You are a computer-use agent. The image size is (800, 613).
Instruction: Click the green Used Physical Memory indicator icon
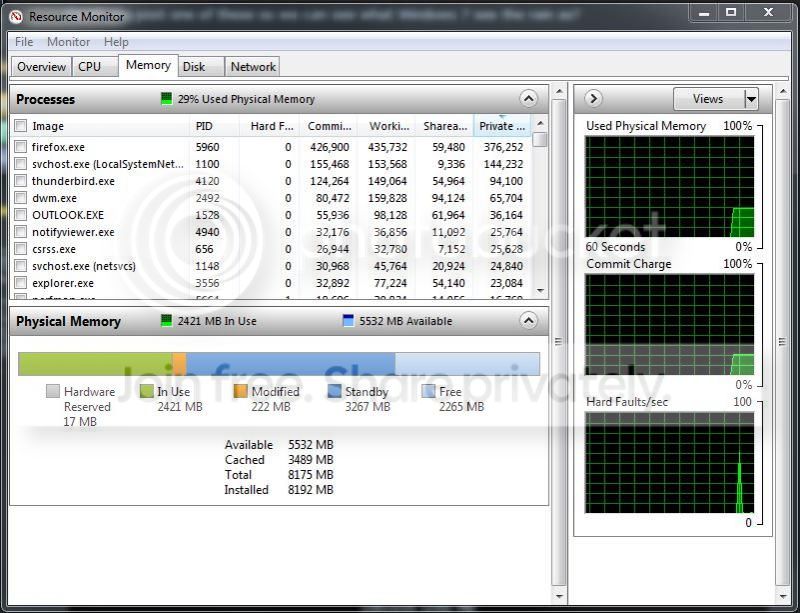[x=166, y=99]
